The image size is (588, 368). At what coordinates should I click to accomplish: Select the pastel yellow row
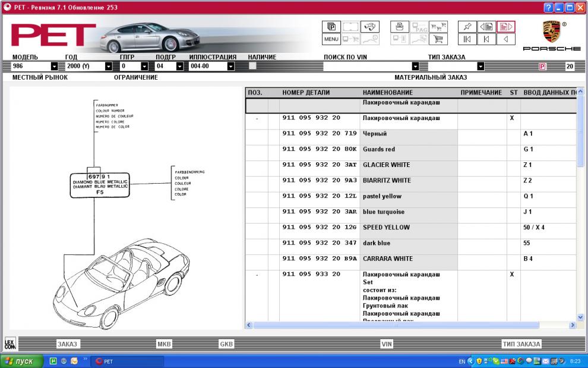[x=410, y=200]
